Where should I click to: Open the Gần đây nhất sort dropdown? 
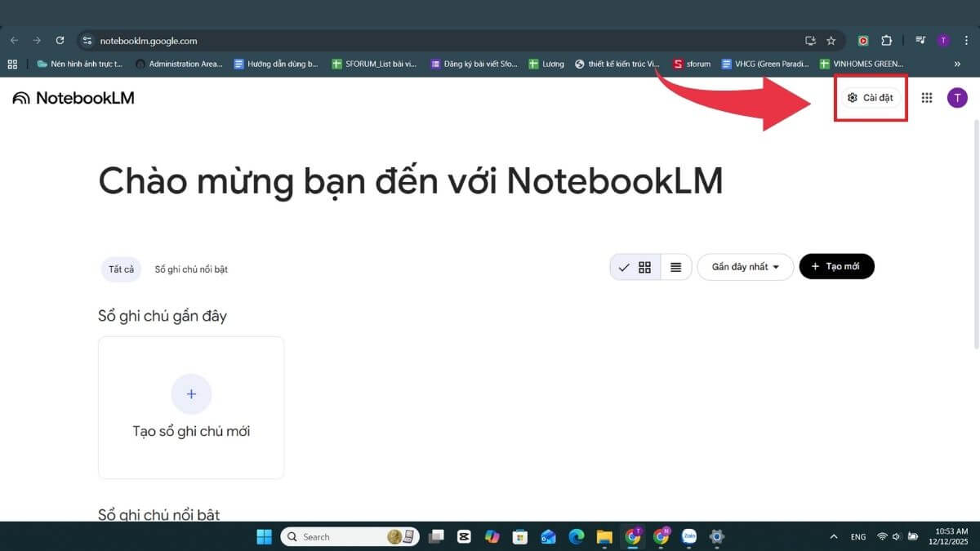pos(744,266)
